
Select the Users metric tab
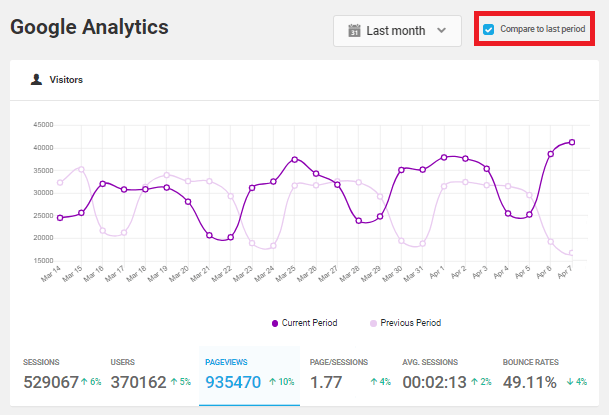click(x=151, y=376)
